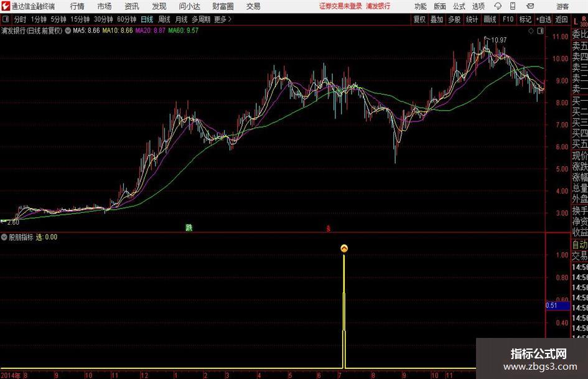Click the 2.60 low price label
This screenshot has width=588, height=379.
(13, 222)
